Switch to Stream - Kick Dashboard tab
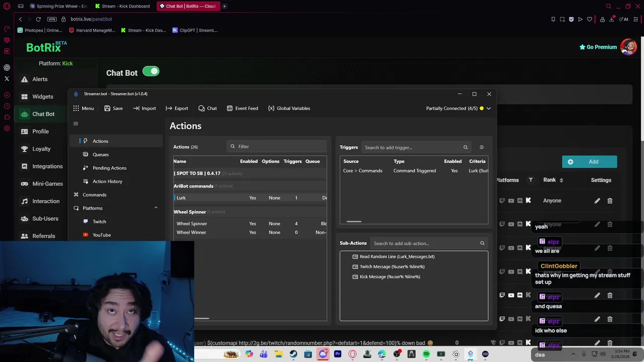 [x=125, y=6]
